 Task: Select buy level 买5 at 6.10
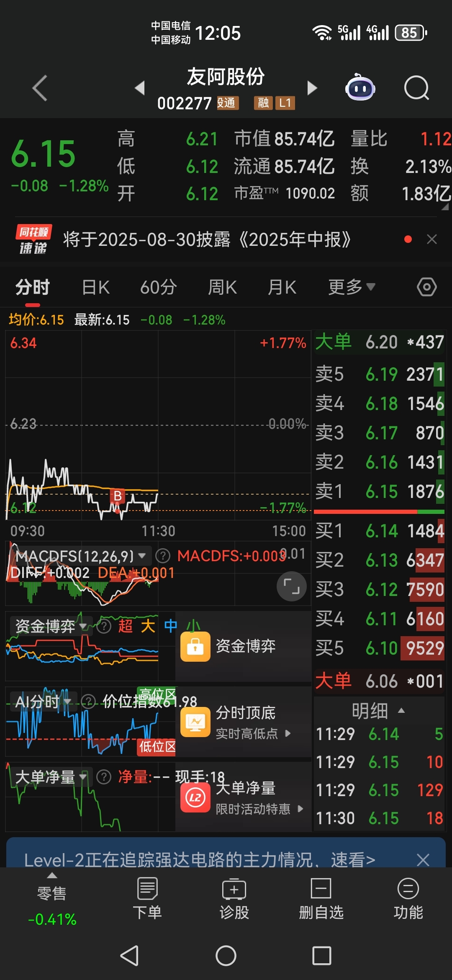(x=379, y=648)
